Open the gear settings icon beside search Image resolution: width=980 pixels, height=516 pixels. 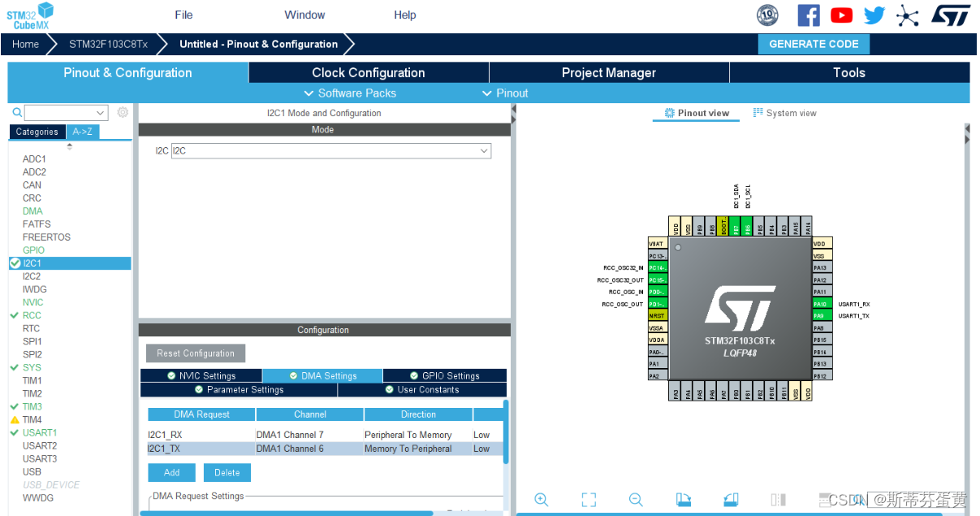pos(123,112)
